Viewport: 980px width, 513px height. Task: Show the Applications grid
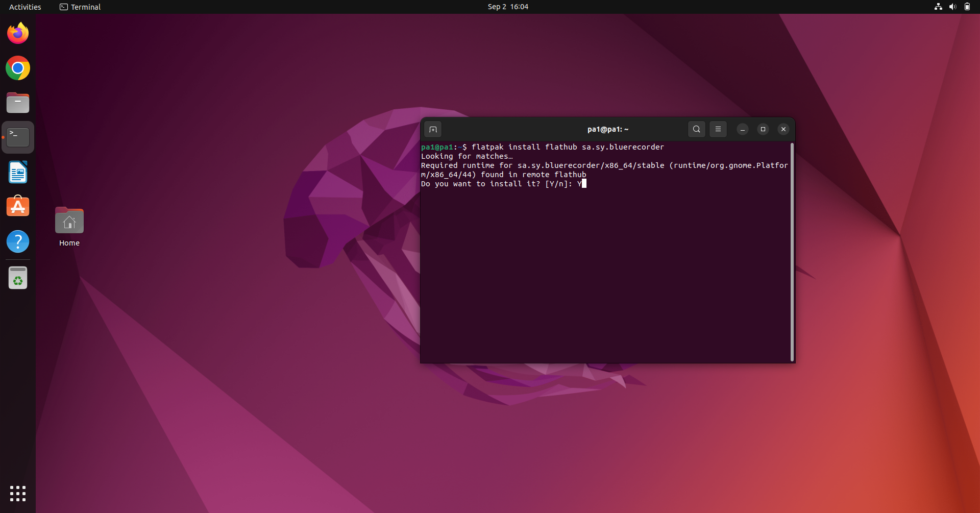click(x=17, y=494)
